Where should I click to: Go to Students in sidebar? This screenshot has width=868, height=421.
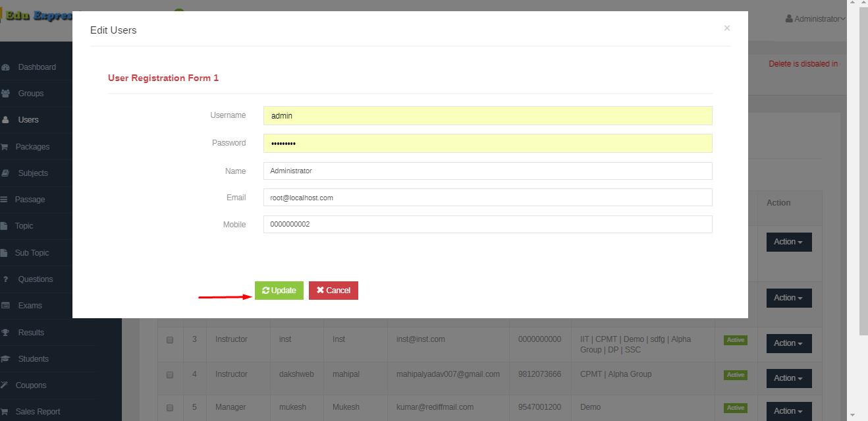coord(34,359)
